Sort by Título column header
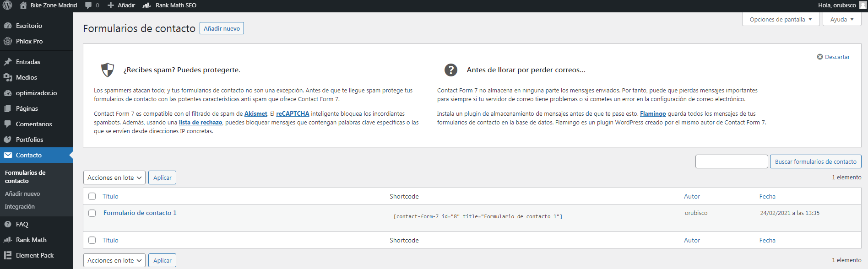868x269 pixels. (x=110, y=196)
